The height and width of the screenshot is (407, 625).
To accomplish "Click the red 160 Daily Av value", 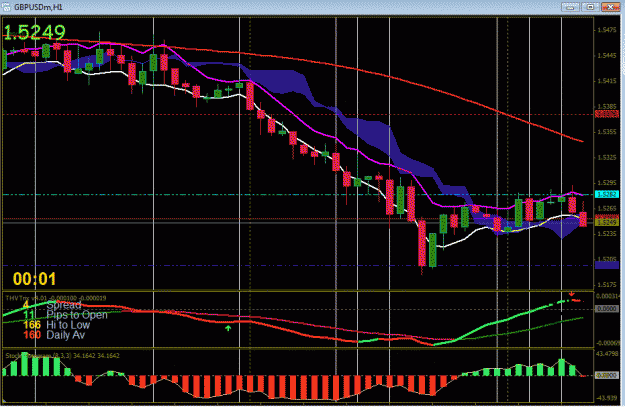I will point(32,335).
